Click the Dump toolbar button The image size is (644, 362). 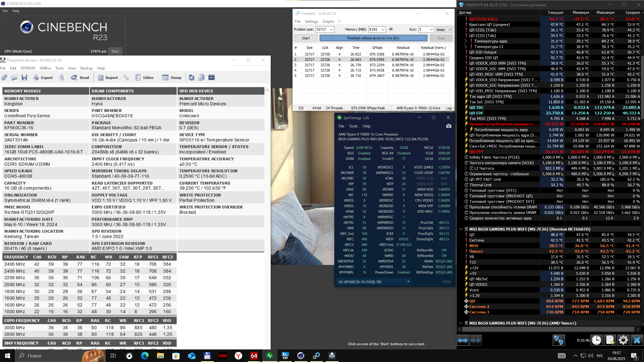click(172, 78)
